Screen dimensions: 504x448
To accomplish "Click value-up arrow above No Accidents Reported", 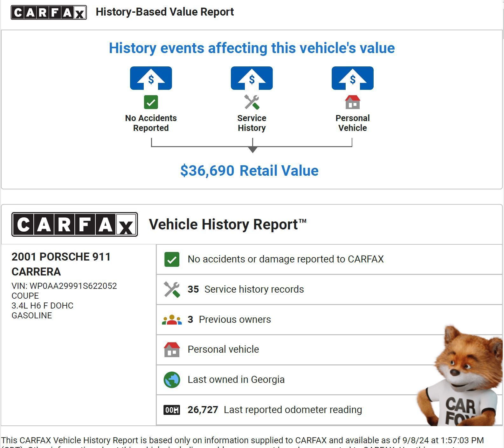I will (151, 78).
